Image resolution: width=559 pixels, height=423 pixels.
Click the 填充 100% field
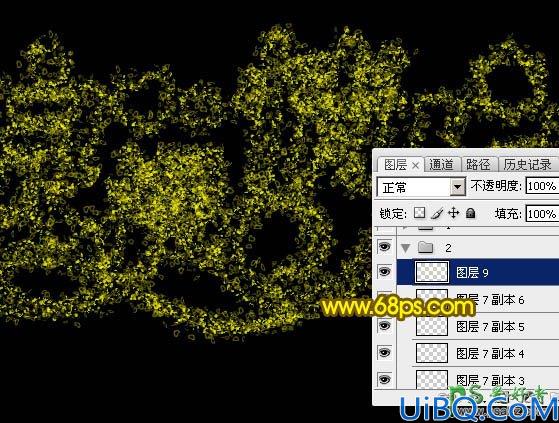coord(542,214)
